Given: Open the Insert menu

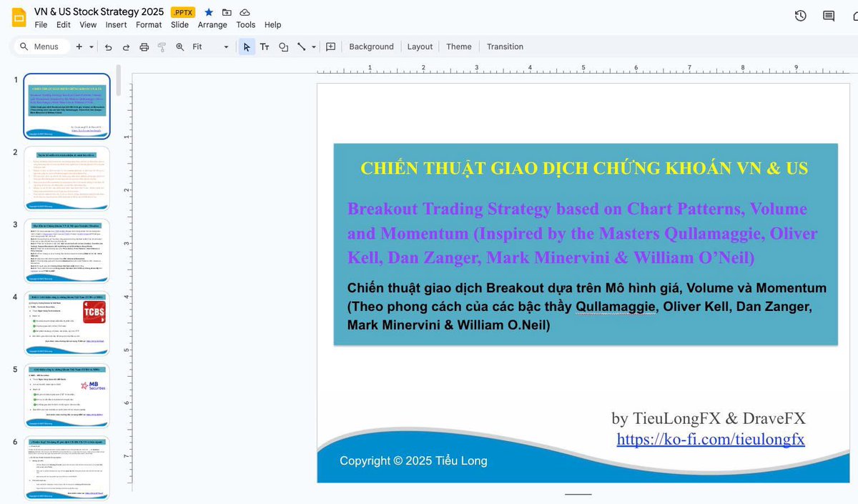Looking at the screenshot, I should [x=116, y=25].
